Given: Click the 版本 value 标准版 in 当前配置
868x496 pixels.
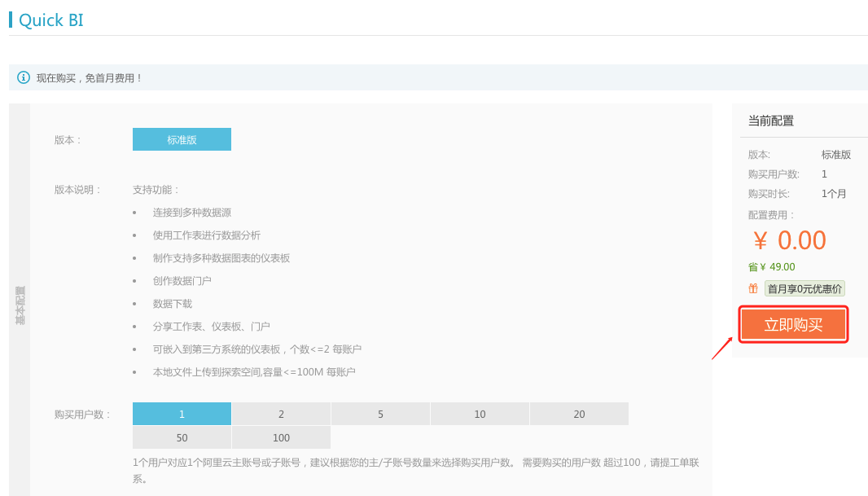Looking at the screenshot, I should 836,155.
